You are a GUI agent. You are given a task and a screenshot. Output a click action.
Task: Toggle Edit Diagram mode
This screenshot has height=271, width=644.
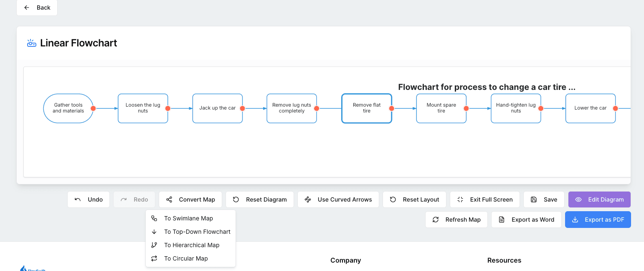[x=599, y=199]
